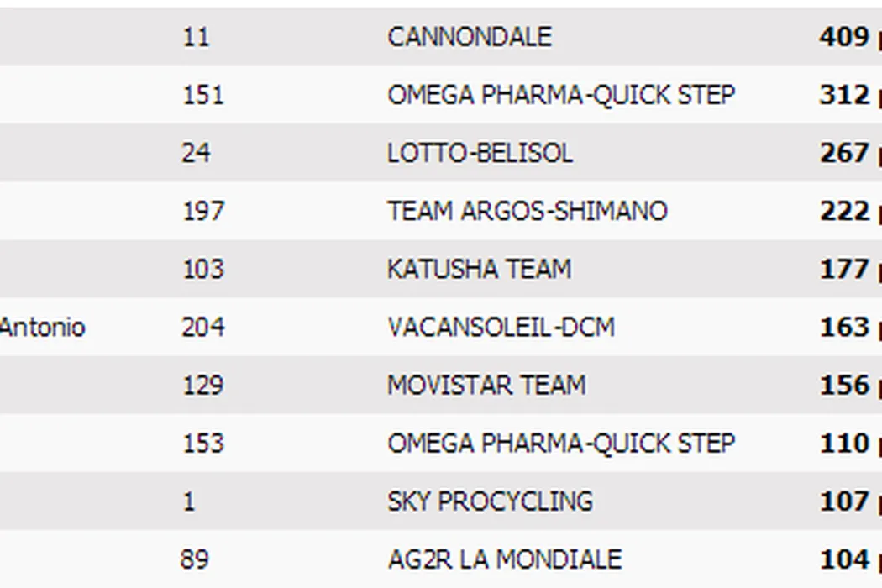Click OMEGA PHARMA-QUICK STEP beside number 151
The height and width of the screenshot is (588, 882).
point(561,95)
